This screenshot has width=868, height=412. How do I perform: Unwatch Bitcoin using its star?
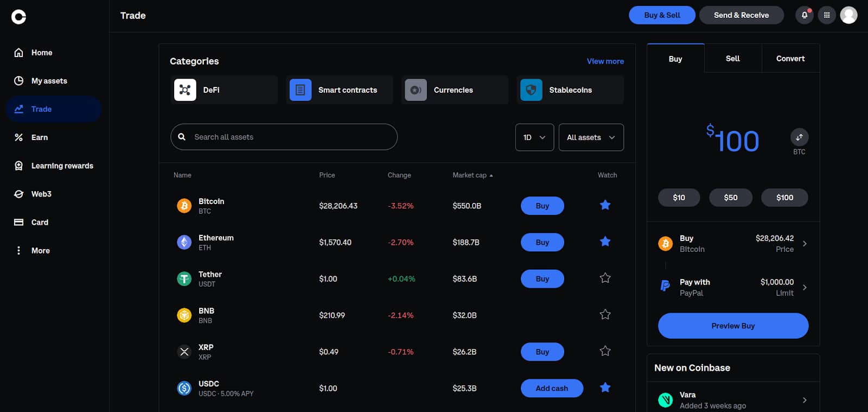pyautogui.click(x=605, y=205)
